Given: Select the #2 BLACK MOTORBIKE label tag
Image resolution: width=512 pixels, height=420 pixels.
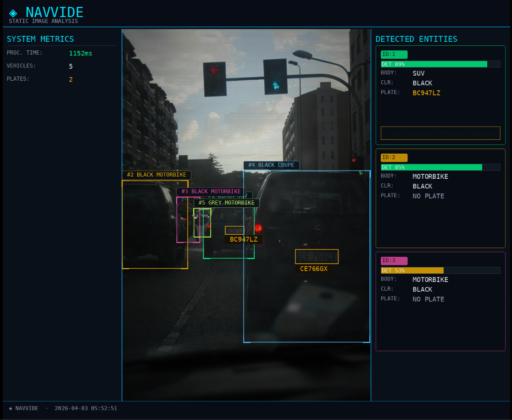Looking at the screenshot, I should click(156, 175).
